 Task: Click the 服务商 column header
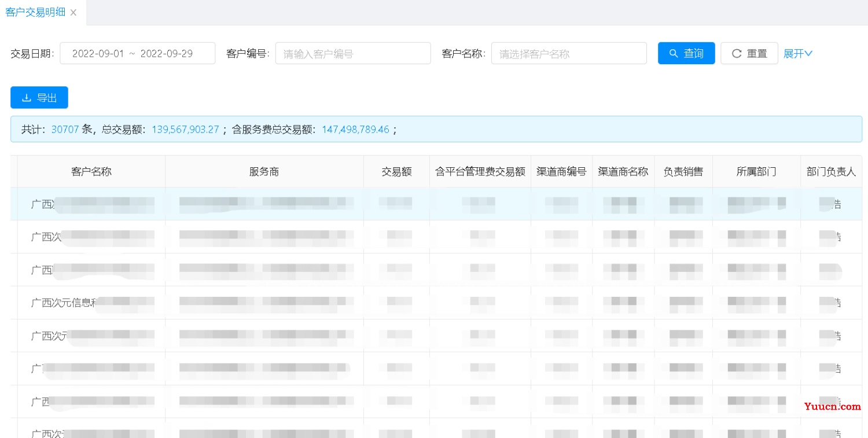pos(264,171)
